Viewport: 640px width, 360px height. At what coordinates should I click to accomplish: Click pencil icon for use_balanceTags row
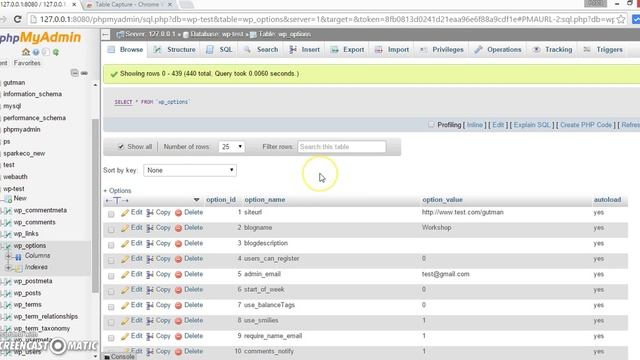(125, 306)
